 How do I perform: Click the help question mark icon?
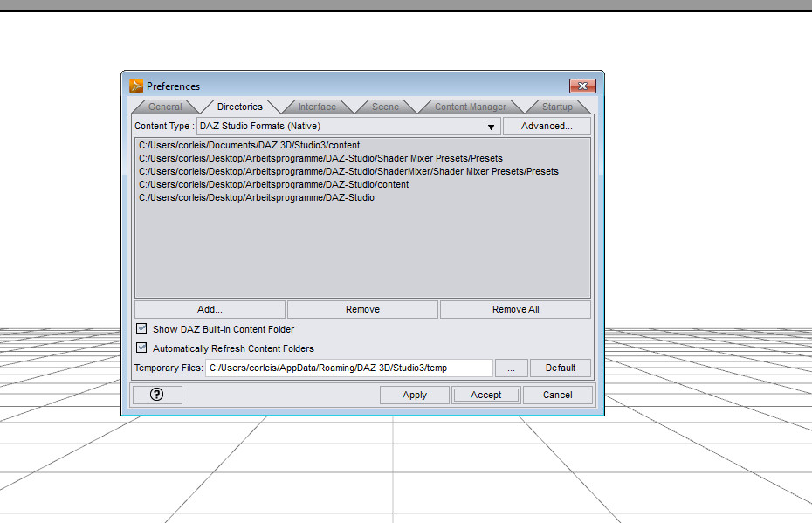(x=157, y=395)
